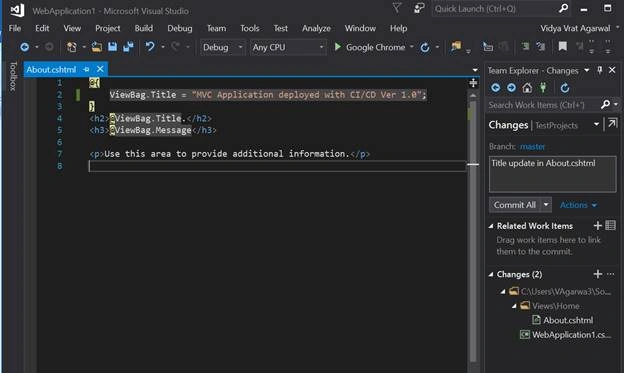Viewport: 624px width, 373px height.
Task: Click the Commit All button
Action: pos(515,205)
